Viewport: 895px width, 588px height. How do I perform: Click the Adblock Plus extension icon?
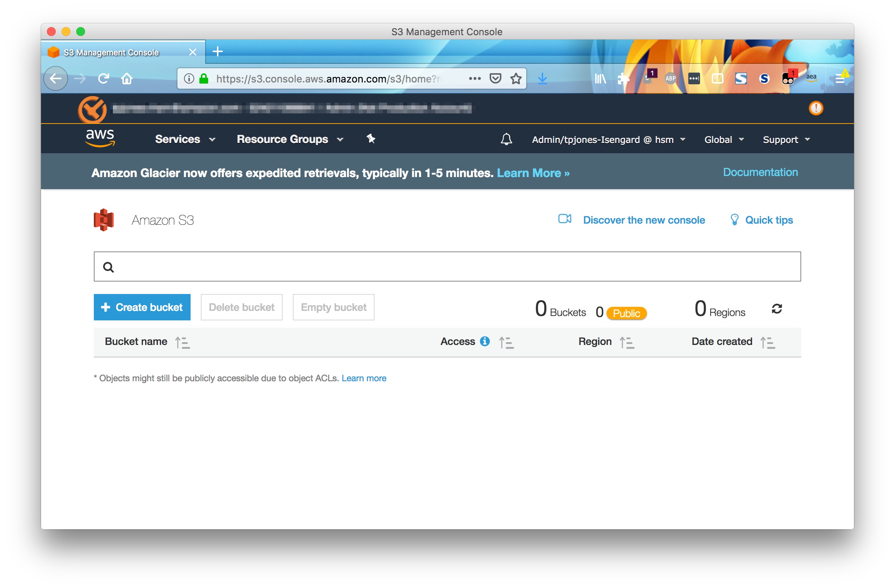tap(670, 78)
